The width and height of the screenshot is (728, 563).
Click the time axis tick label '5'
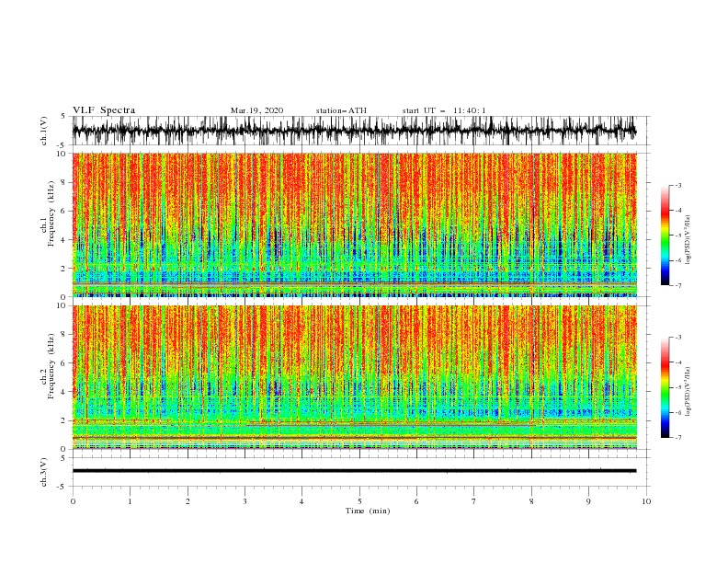coord(359,501)
